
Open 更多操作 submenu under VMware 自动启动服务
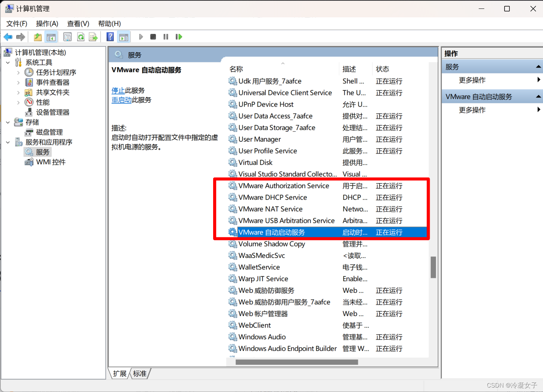pos(492,110)
